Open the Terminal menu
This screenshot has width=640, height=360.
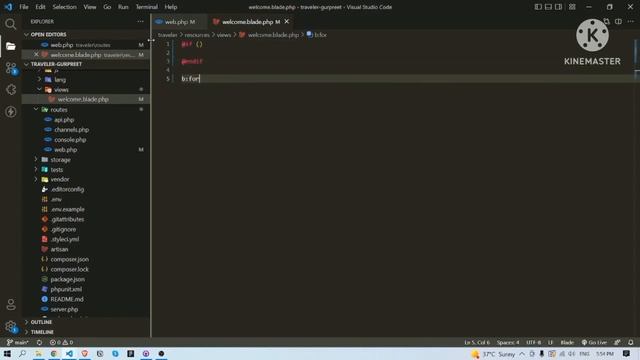click(147, 7)
